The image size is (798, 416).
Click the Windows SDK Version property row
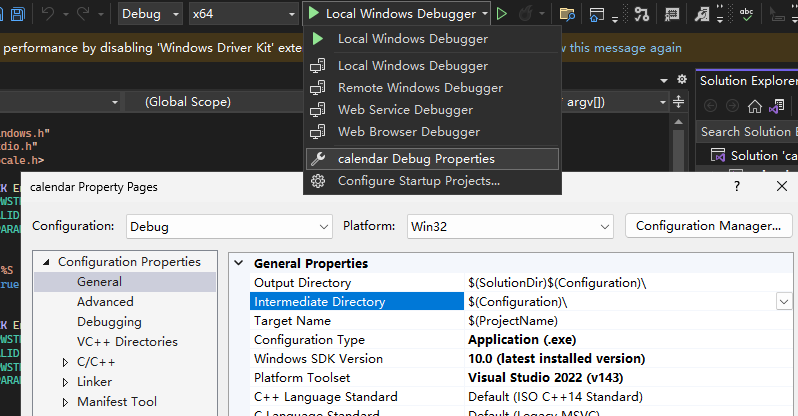tap(521, 359)
